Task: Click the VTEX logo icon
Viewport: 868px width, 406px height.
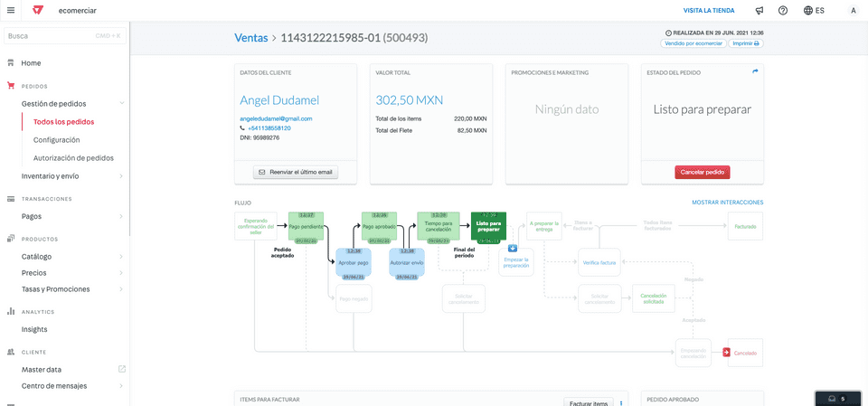Action: point(38,10)
